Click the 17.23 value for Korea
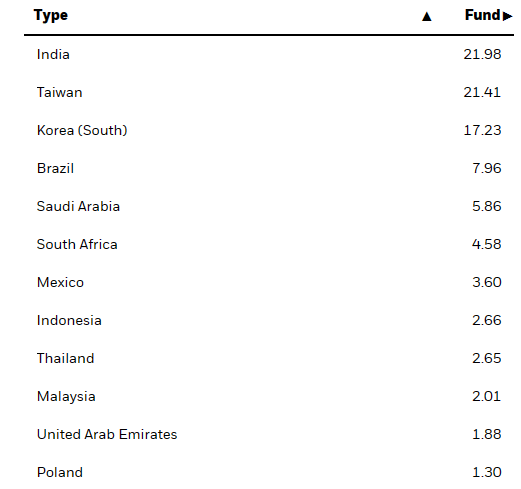The height and width of the screenshot is (489, 521). (x=482, y=130)
